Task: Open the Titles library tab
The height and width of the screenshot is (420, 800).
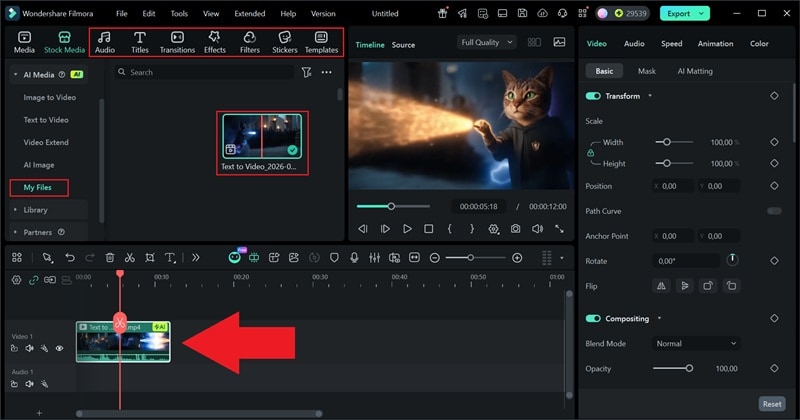Action: point(139,42)
